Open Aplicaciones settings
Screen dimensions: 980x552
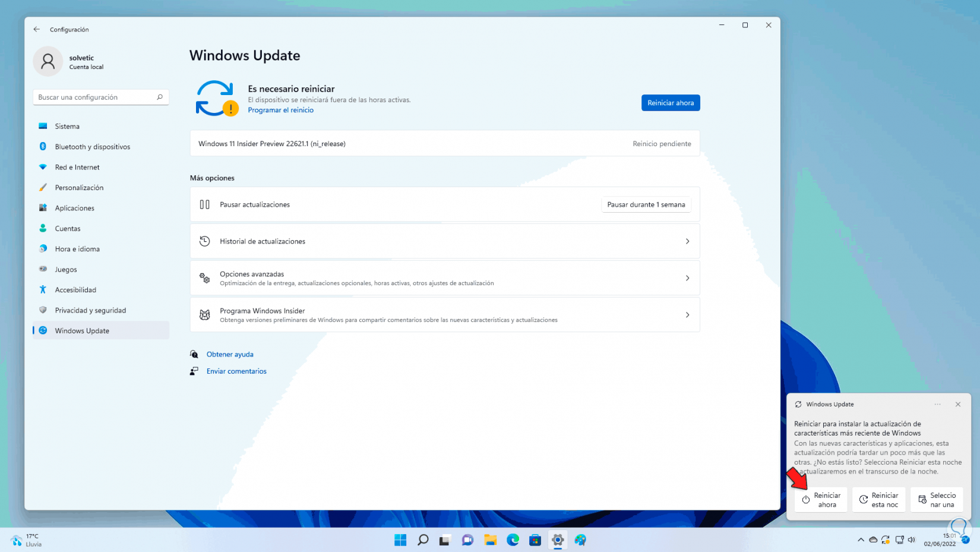(x=101, y=208)
